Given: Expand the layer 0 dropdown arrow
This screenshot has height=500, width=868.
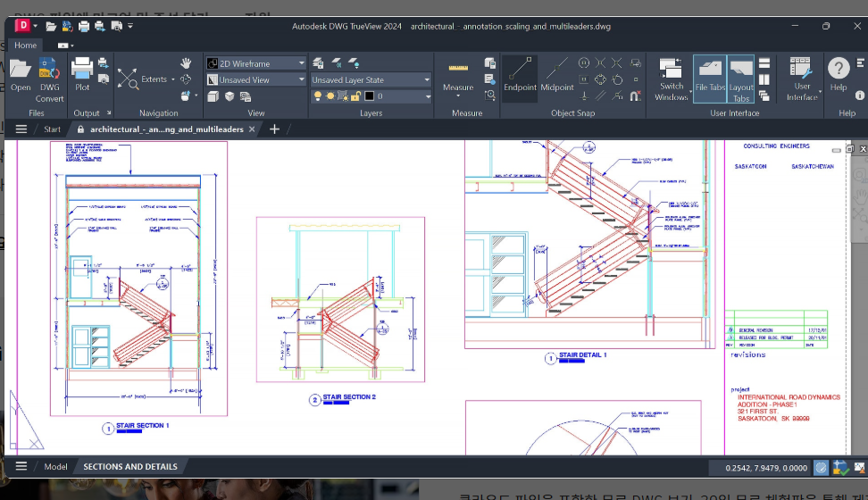Looking at the screenshot, I should [428, 96].
